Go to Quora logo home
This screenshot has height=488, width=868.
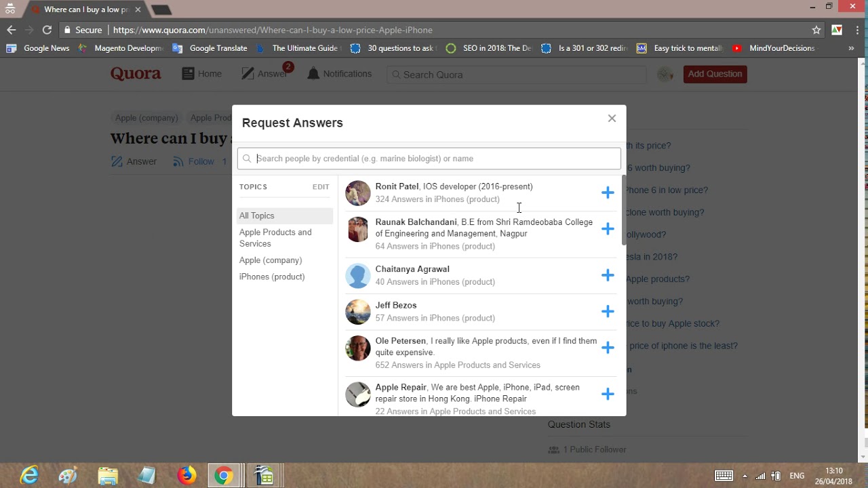136,74
